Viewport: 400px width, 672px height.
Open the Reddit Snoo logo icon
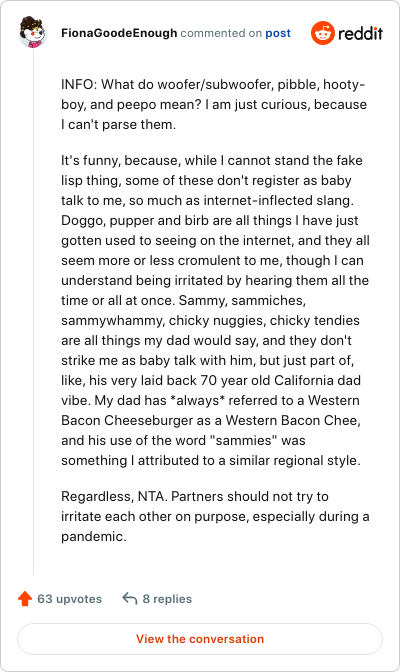click(x=323, y=33)
